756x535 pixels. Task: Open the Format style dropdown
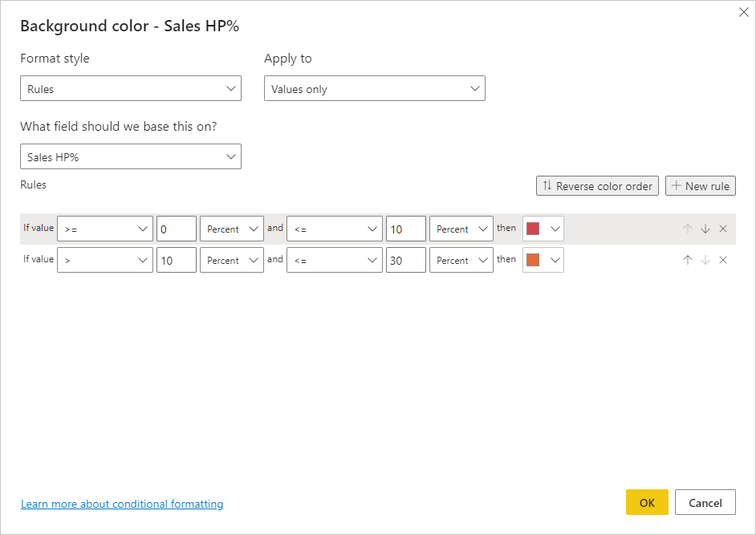click(131, 88)
